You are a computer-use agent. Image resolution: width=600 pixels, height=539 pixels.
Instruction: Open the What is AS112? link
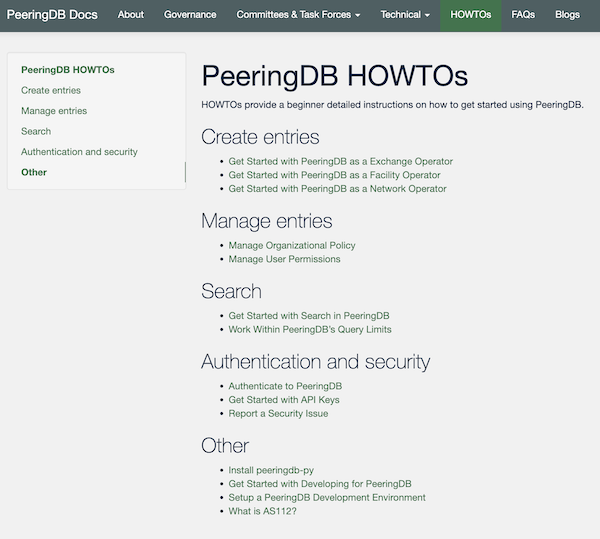pos(262,511)
